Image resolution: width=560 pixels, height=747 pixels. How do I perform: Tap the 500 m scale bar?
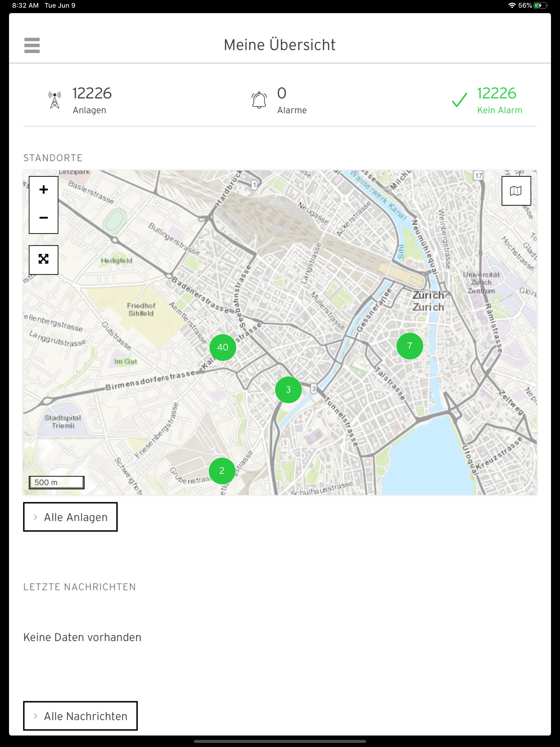click(57, 482)
